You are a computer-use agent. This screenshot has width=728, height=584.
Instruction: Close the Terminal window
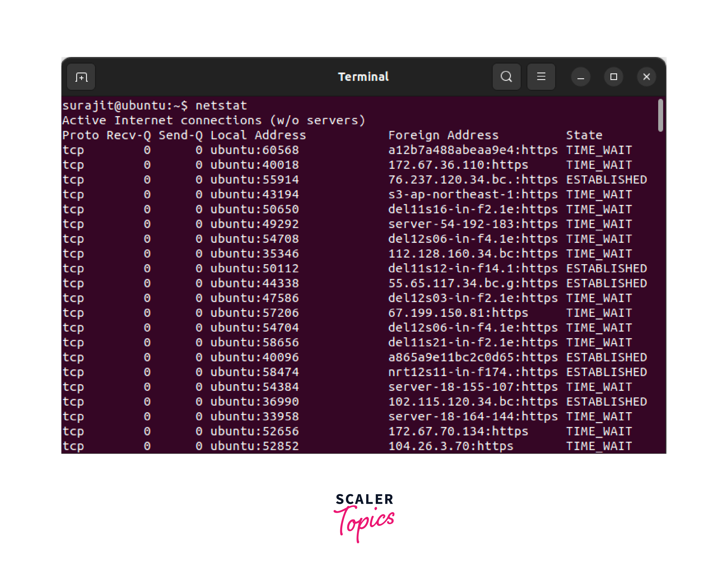646,77
